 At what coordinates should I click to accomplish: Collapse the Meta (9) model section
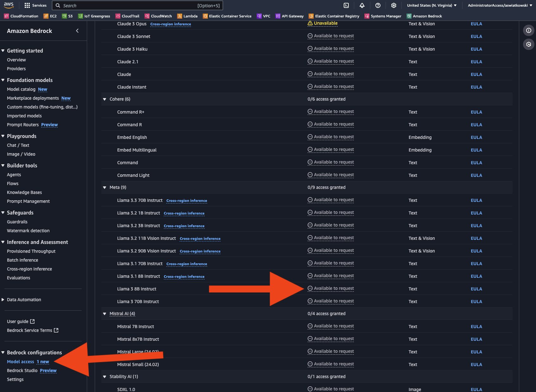click(x=105, y=187)
